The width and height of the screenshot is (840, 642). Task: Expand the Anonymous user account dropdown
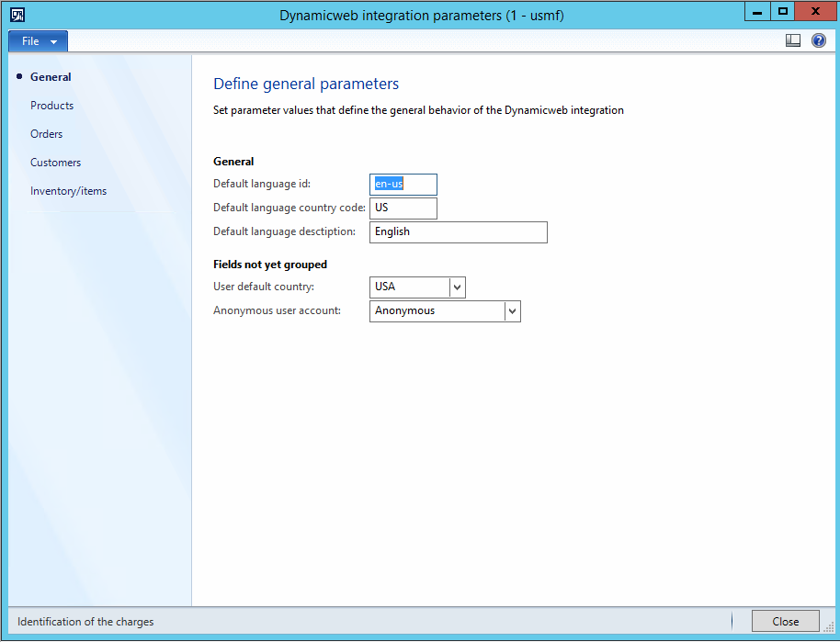tap(513, 311)
